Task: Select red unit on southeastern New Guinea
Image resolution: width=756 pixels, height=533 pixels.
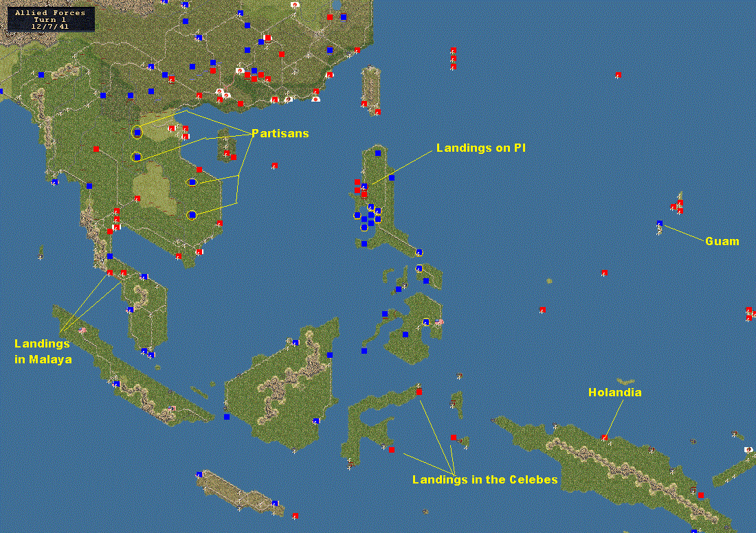Action: tap(700, 495)
